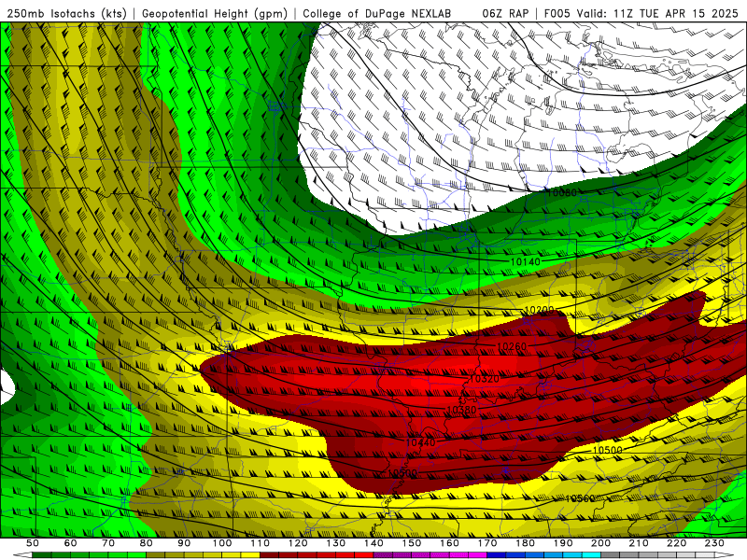Click the bright yellow 105–110 kt legend swatch
This screenshot has height=560, width=747.
coord(250,554)
